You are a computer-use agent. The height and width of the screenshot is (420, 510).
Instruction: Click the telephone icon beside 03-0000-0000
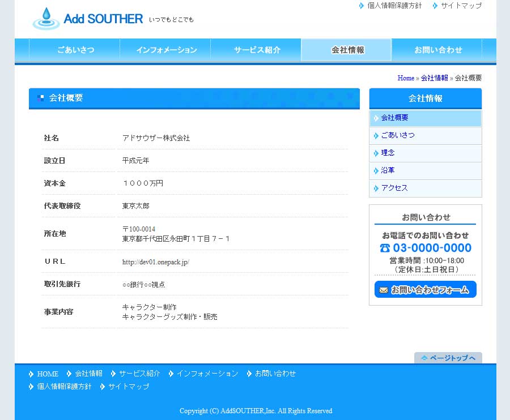385,248
